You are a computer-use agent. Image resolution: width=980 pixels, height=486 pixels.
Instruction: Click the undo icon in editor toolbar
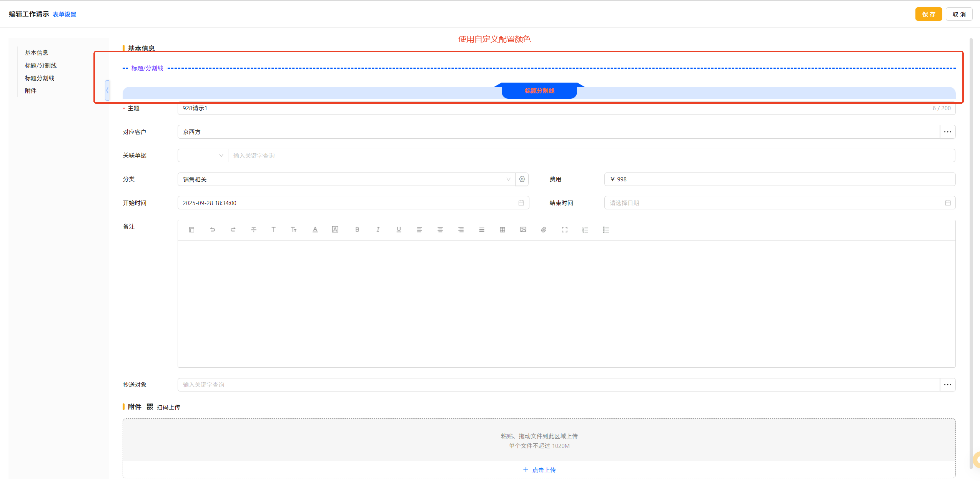pos(212,230)
